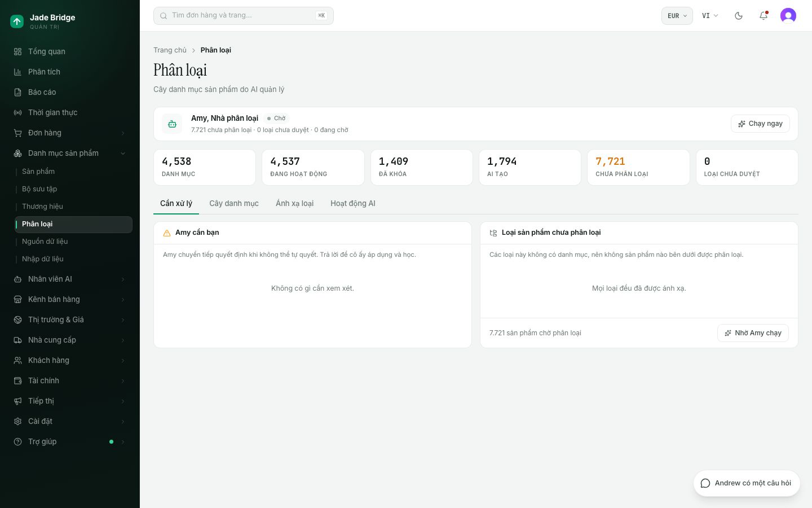Viewport: 812px width, 508px height.
Task: Open user avatar profile menu
Action: pyautogui.click(x=788, y=16)
